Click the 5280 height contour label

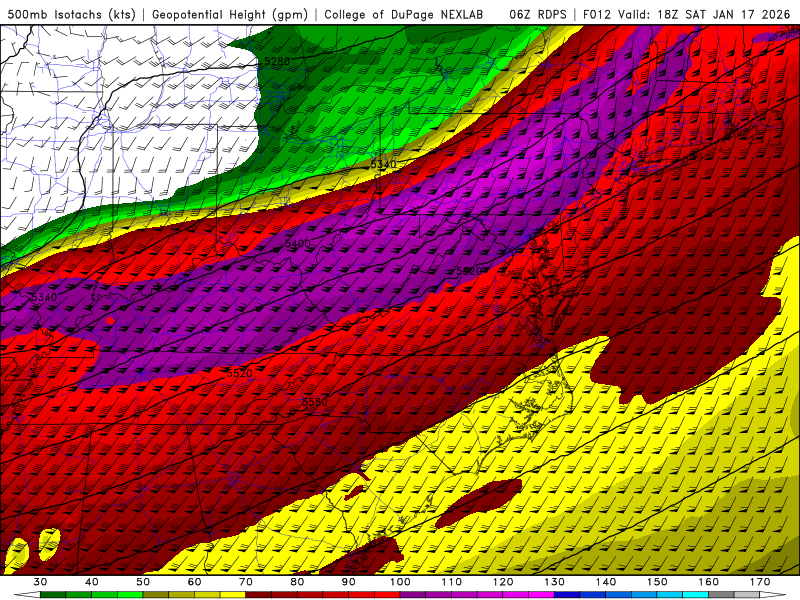(x=277, y=61)
